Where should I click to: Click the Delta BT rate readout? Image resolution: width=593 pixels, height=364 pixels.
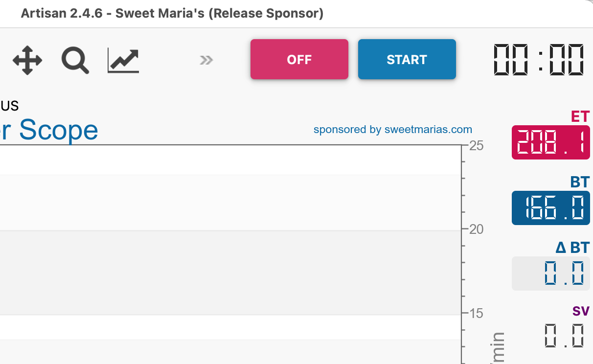pyautogui.click(x=550, y=273)
